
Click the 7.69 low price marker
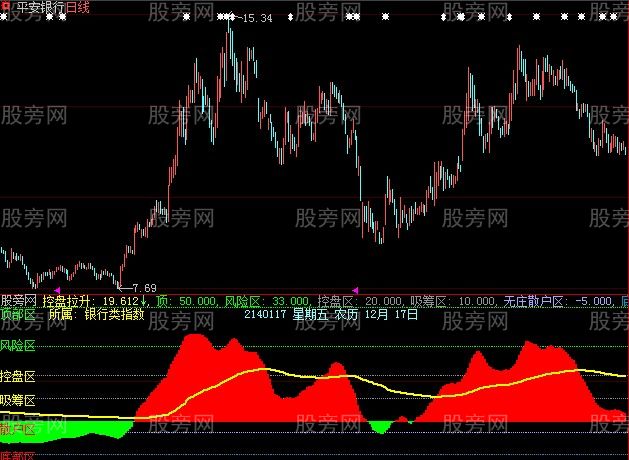145,288
